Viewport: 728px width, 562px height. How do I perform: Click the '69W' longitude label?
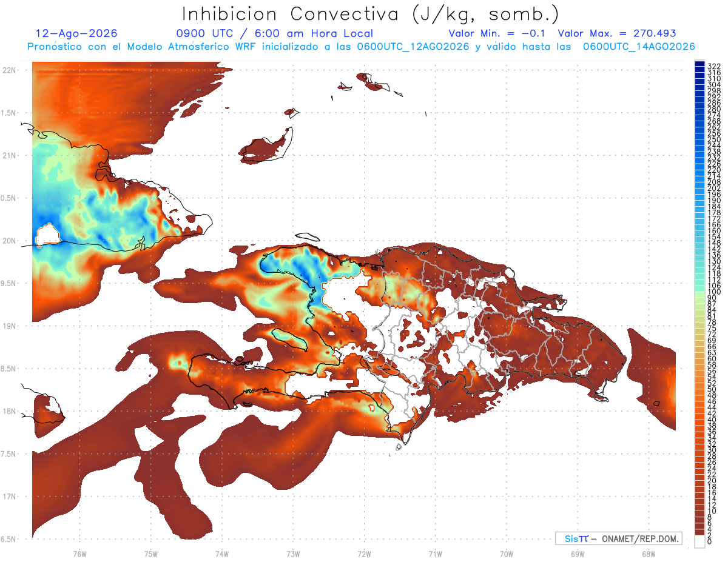point(577,554)
